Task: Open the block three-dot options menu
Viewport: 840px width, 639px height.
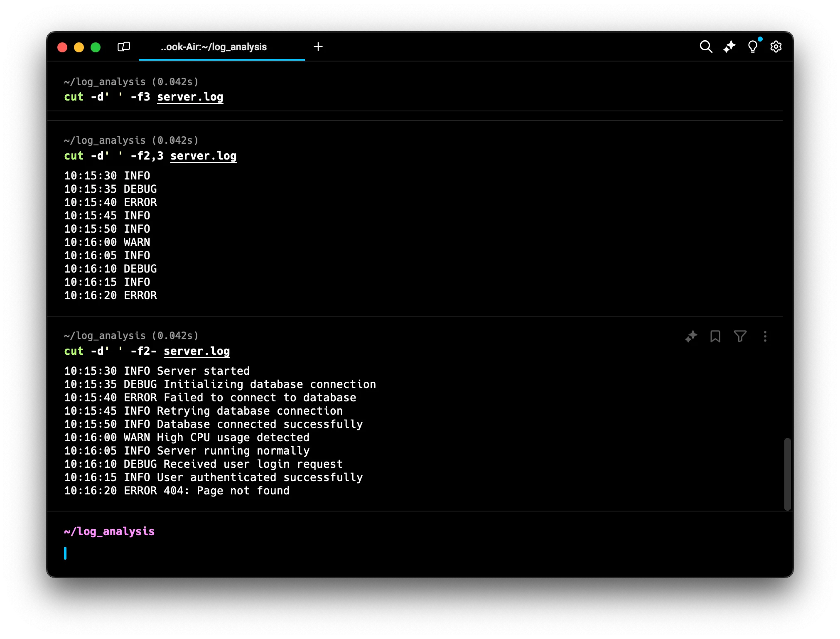Action: pos(765,336)
